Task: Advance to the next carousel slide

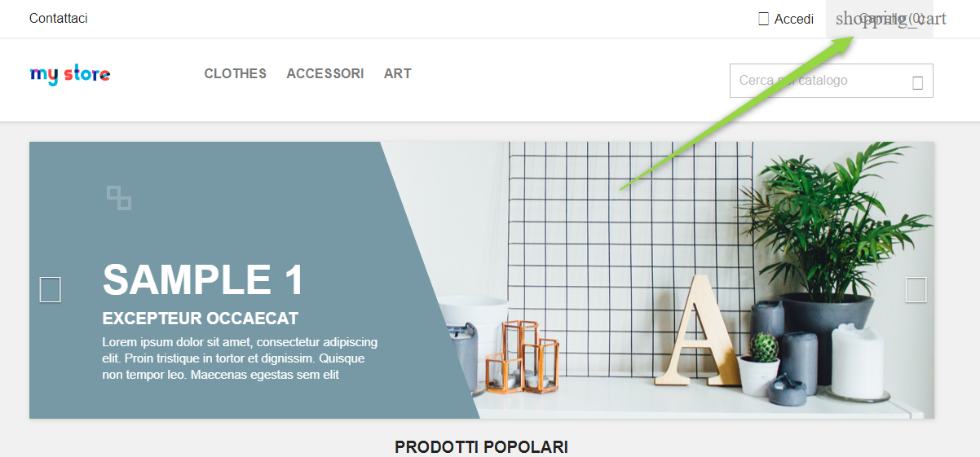Action: coord(916,289)
